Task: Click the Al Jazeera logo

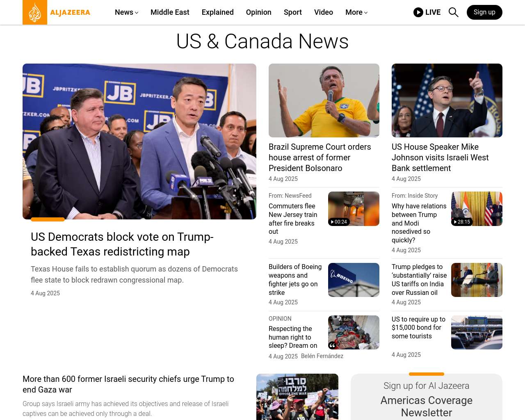Action: (57, 12)
